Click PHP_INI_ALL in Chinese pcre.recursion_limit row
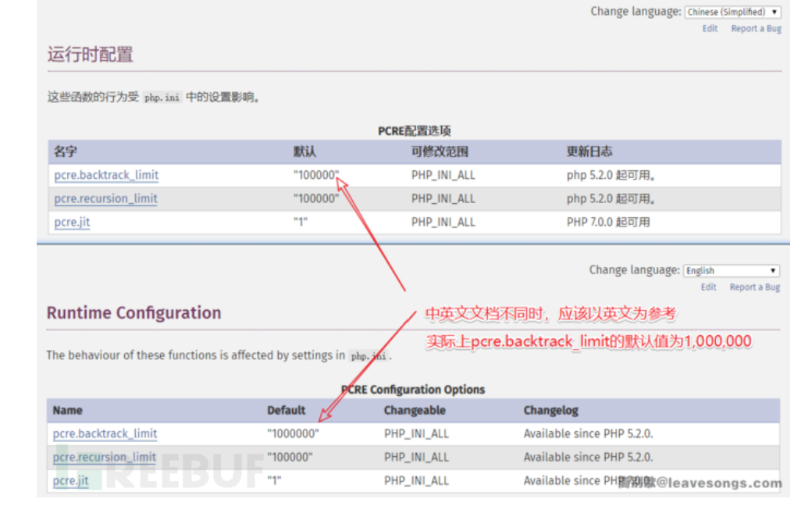 click(x=443, y=198)
